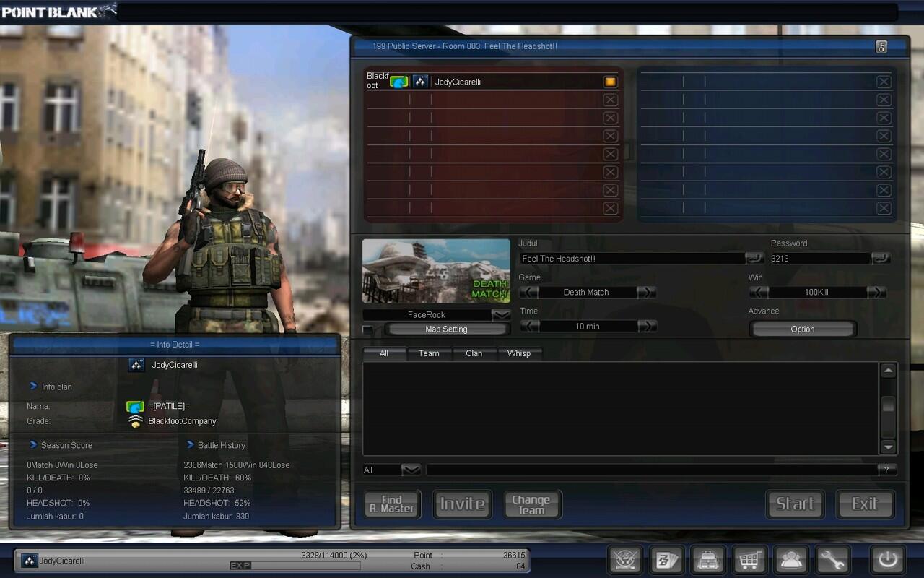This screenshot has height=578, width=924.
Task: Select the Team chat tab
Action: pos(429,353)
